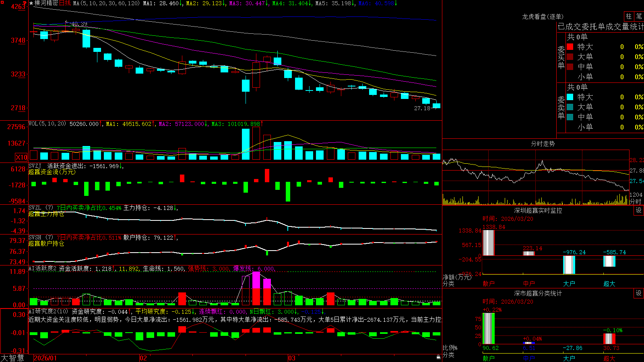Click the 散户 ratio bar labeled +0.22%
Viewport: 644px width, 362px height.
pos(488,329)
